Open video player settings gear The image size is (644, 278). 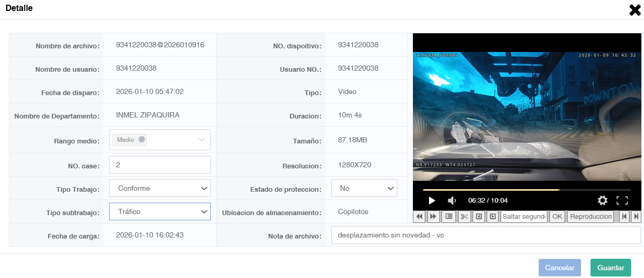pyautogui.click(x=602, y=201)
